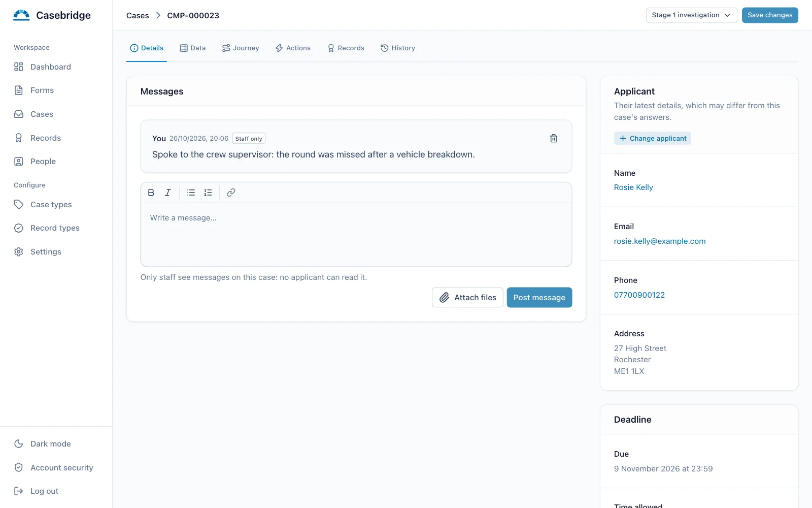Click Post message button
This screenshot has width=812, height=508.
539,298
